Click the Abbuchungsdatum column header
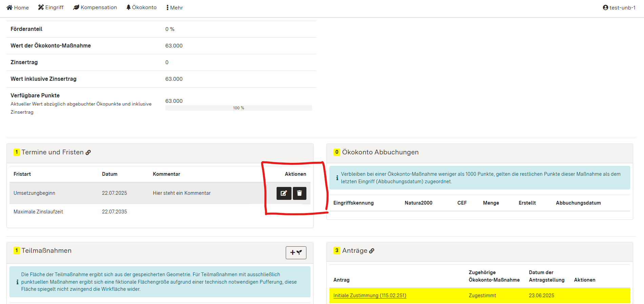Image resolution: width=644 pixels, height=304 pixels. point(578,203)
